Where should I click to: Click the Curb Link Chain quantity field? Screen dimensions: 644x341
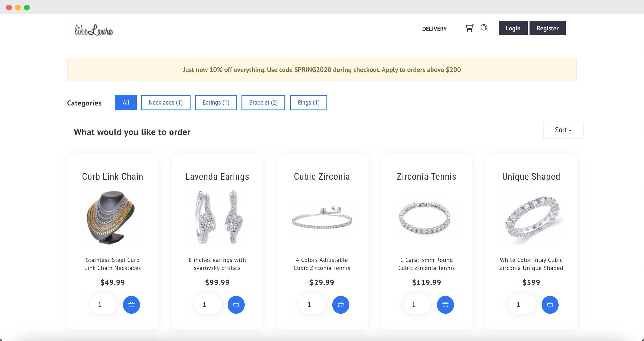point(103,304)
